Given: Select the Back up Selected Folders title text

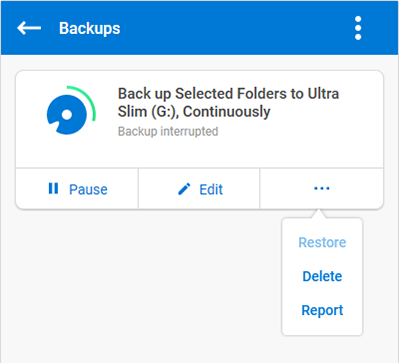Looking at the screenshot, I should (x=228, y=102).
